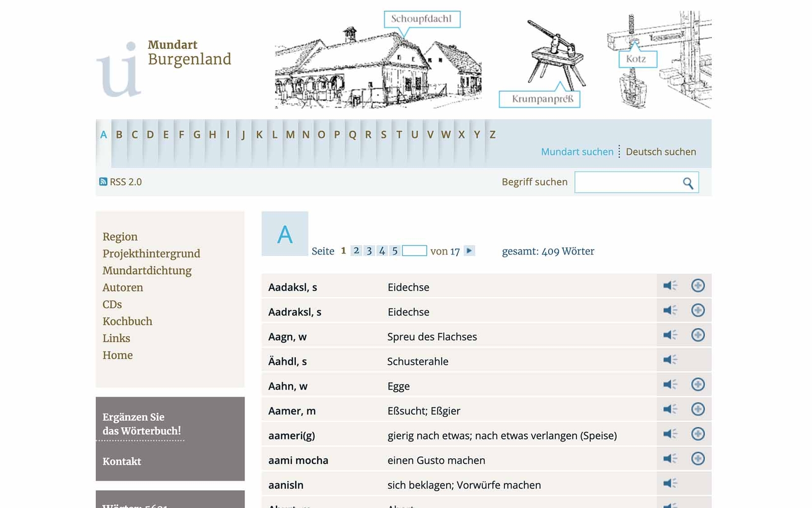
Task: Click the Schoupfdachl house illustration
Action: (379, 60)
